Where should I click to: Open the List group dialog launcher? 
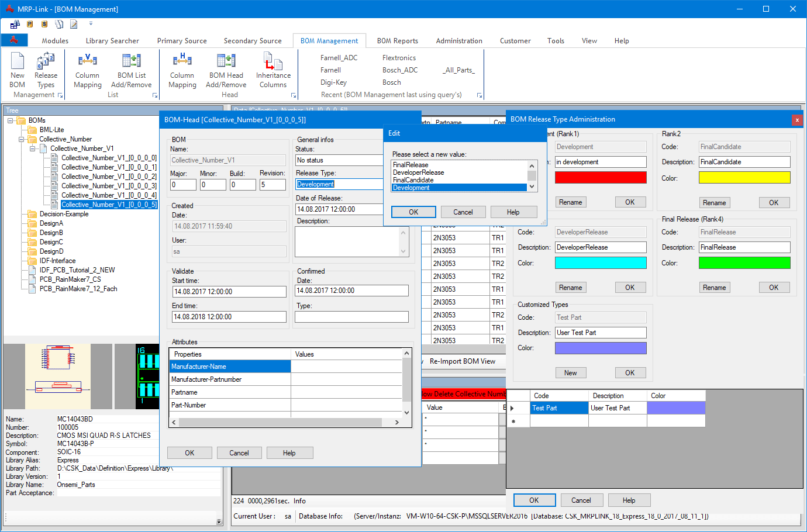pyautogui.click(x=155, y=95)
